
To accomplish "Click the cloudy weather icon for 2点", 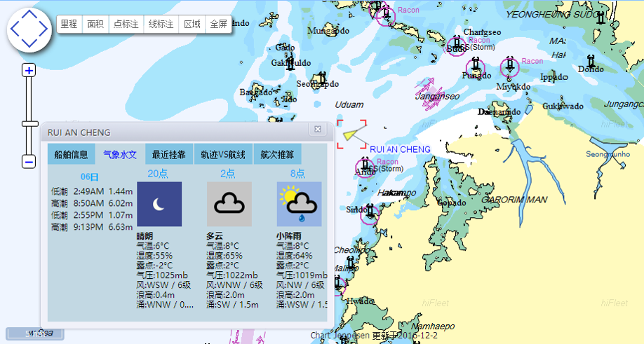I will click(x=229, y=204).
